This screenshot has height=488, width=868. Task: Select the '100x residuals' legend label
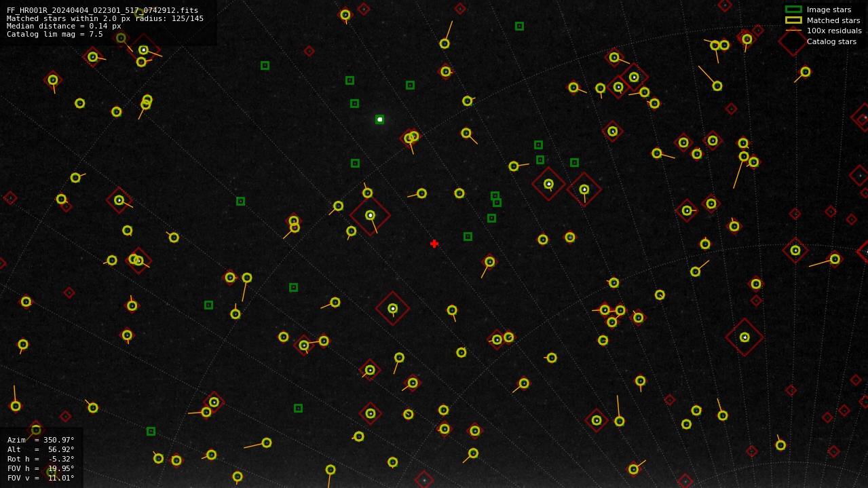pyautogui.click(x=834, y=31)
